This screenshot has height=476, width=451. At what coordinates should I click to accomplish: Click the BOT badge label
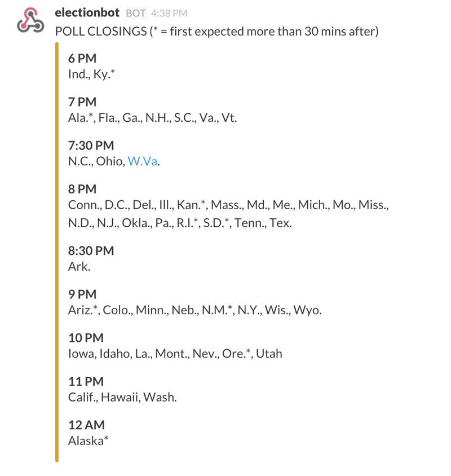pos(136,13)
